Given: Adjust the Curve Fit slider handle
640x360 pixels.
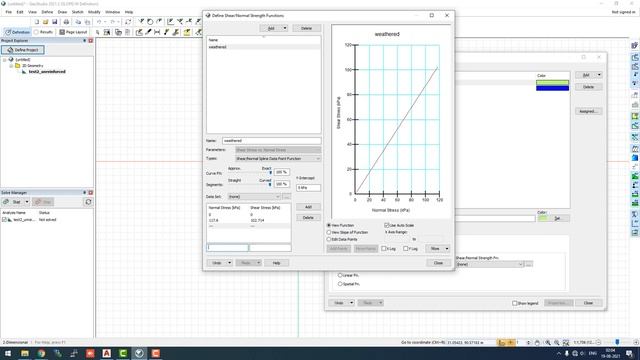Looking at the screenshot, I should (x=270, y=173).
